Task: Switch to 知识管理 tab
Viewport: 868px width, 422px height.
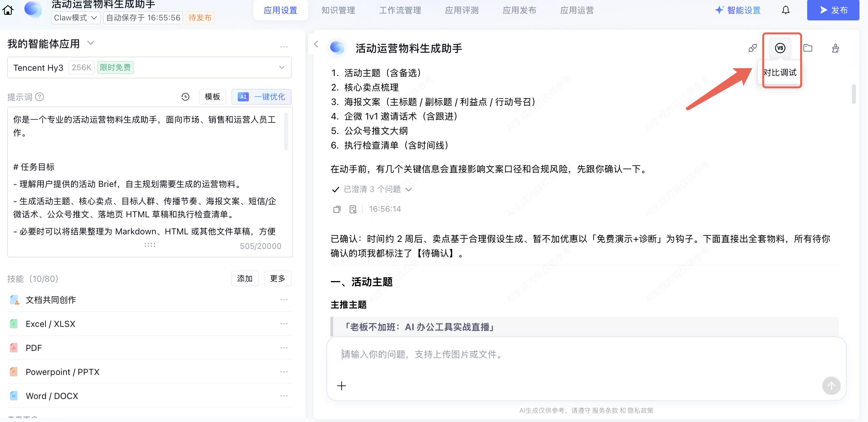Action: 338,10
